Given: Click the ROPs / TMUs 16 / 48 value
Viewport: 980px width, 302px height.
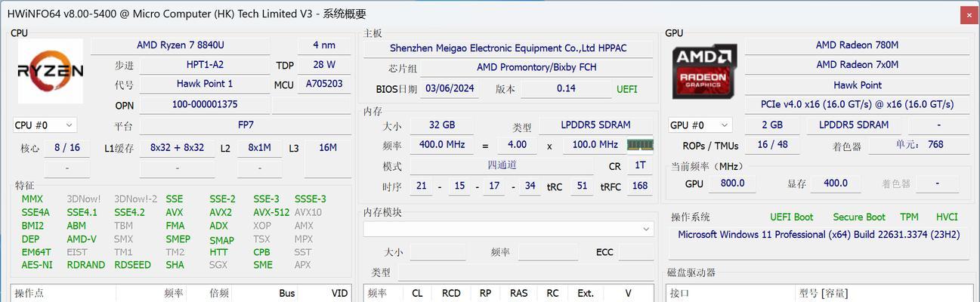Looking at the screenshot, I should (771, 144).
